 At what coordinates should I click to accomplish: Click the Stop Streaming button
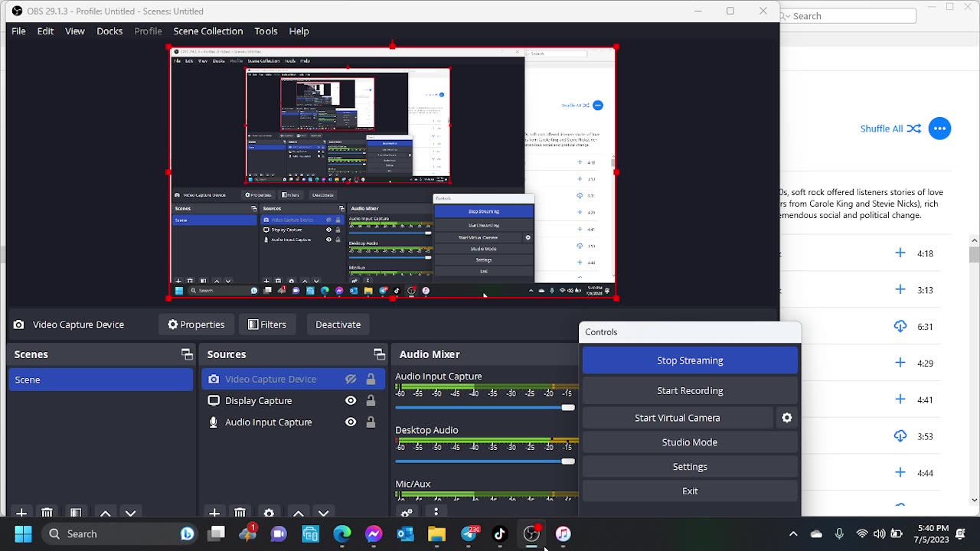tap(690, 360)
